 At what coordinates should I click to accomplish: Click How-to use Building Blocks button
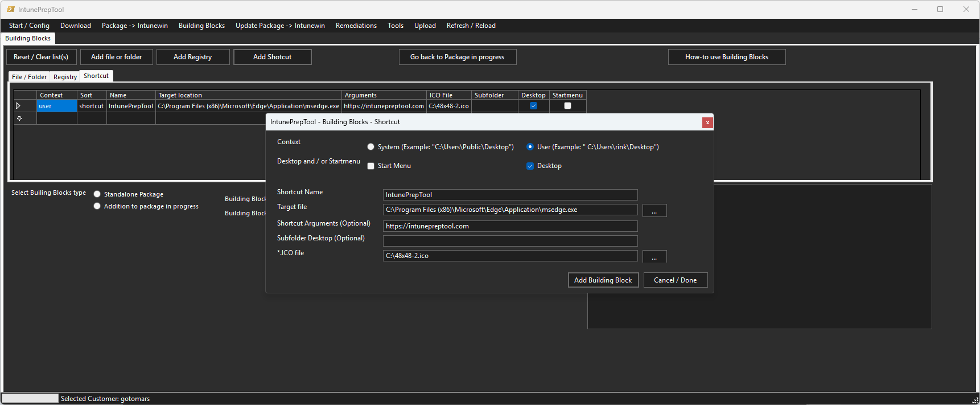727,57
